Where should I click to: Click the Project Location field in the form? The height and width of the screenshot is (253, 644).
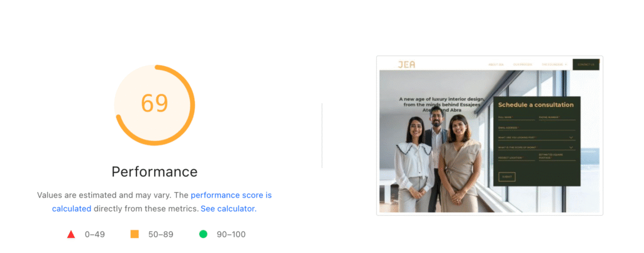(x=516, y=159)
